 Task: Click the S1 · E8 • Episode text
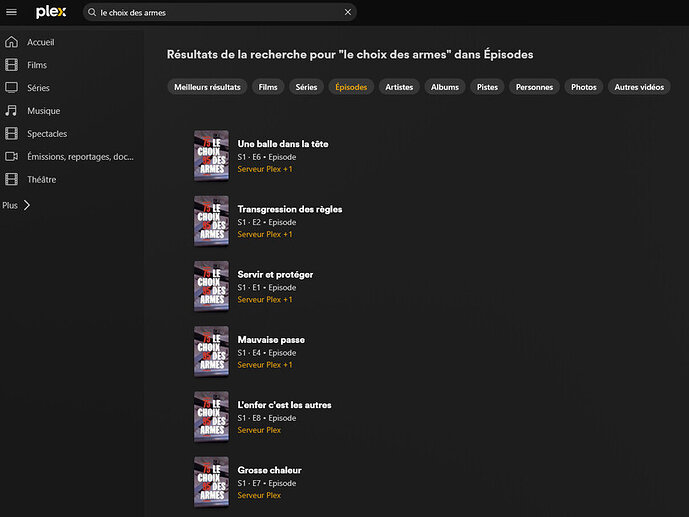tap(267, 418)
